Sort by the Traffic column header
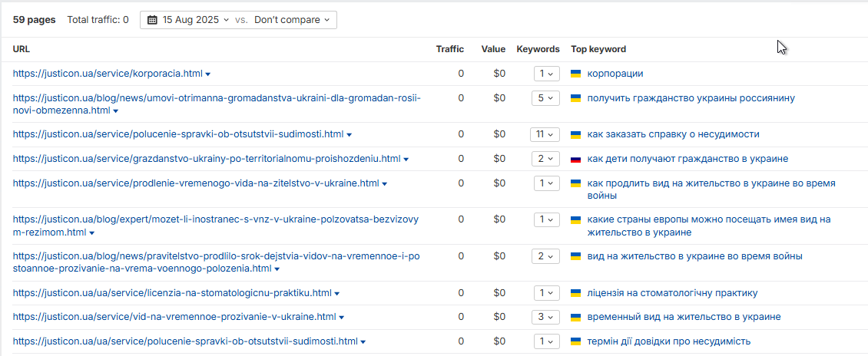 pos(450,49)
